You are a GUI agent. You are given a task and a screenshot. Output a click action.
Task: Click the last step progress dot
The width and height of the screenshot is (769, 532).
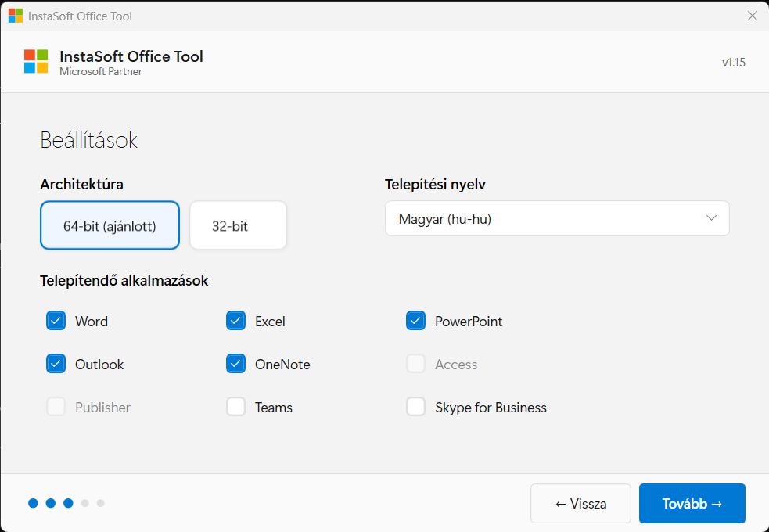pos(100,503)
